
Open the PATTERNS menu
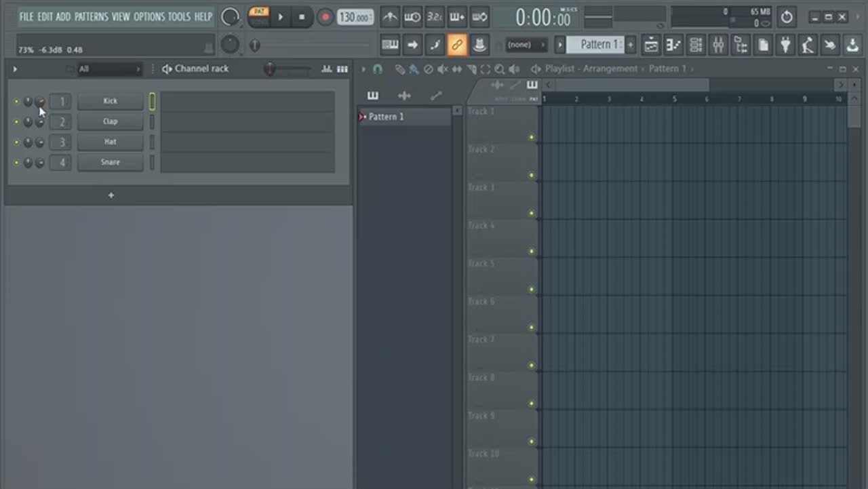[91, 16]
